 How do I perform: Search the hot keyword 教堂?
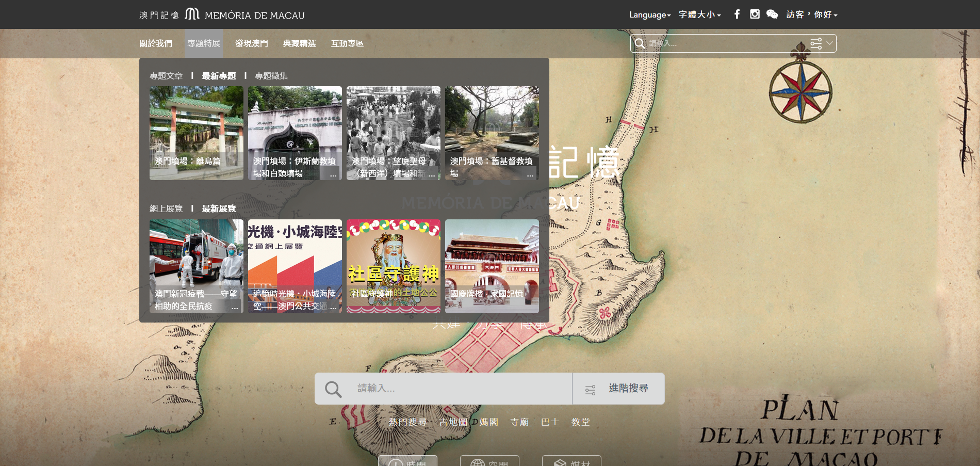581,422
